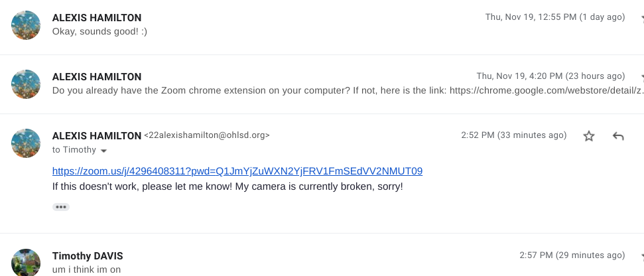Star the 2:52 PM message from Alexis
This screenshot has height=276, width=644.
tap(589, 136)
